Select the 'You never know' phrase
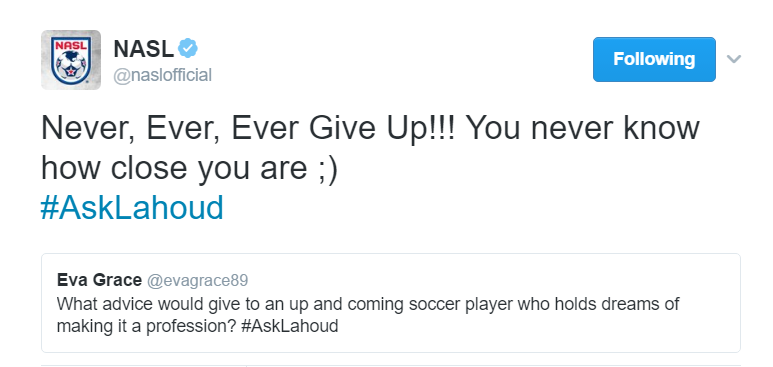The image size is (773, 367). (583, 129)
